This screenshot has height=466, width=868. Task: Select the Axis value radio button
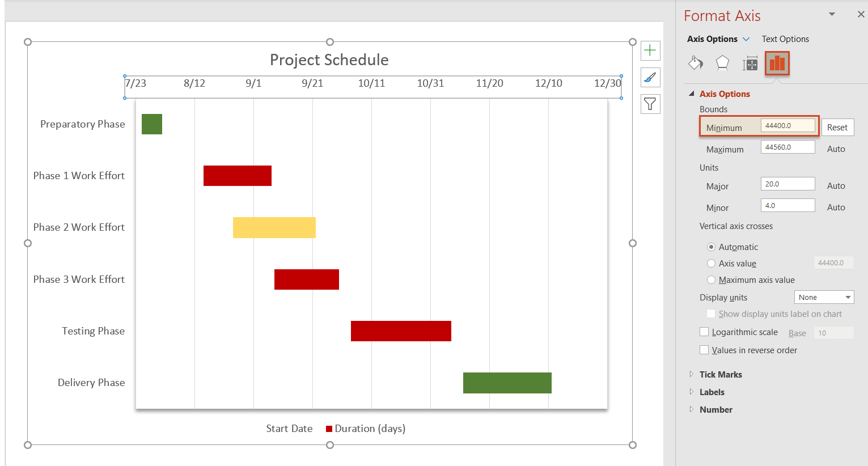click(x=711, y=263)
